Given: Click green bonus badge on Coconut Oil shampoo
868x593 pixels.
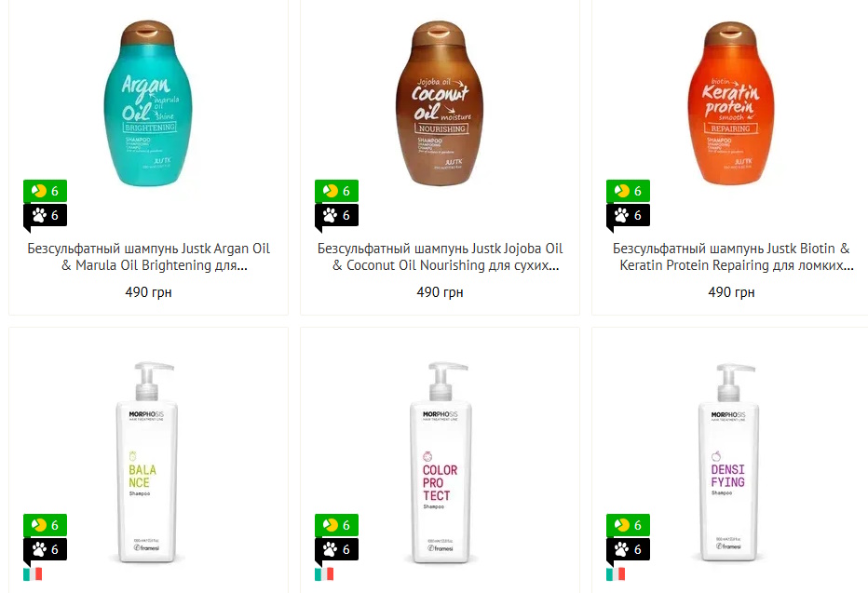Looking at the screenshot, I should 336,191.
